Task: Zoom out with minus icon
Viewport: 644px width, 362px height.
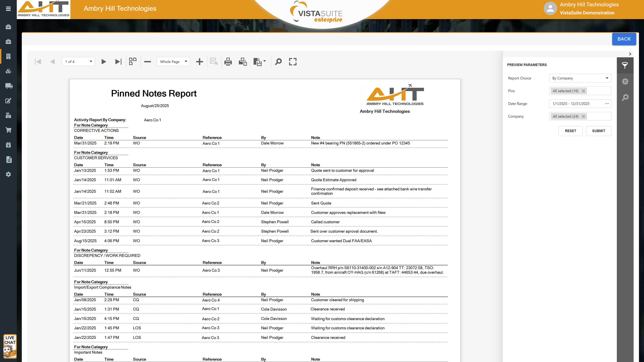Action: (x=148, y=62)
